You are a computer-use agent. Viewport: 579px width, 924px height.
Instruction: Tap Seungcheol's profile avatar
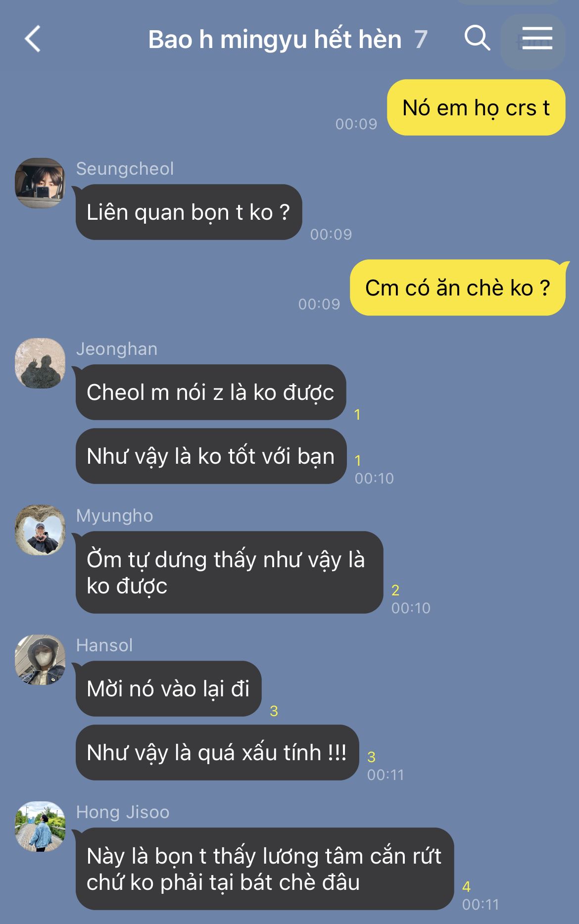pyautogui.click(x=40, y=183)
